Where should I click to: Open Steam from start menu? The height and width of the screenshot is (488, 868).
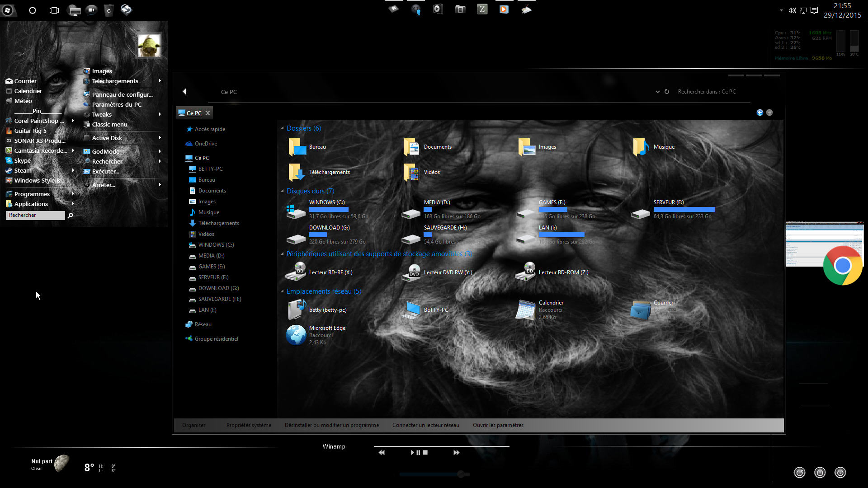[x=22, y=170]
